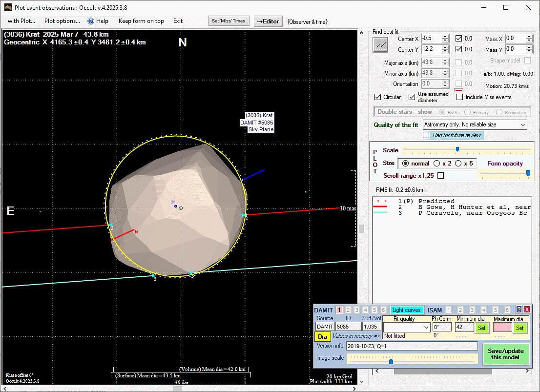Select the Size x 2 radio button
The width and height of the screenshot is (540, 392).
point(437,163)
